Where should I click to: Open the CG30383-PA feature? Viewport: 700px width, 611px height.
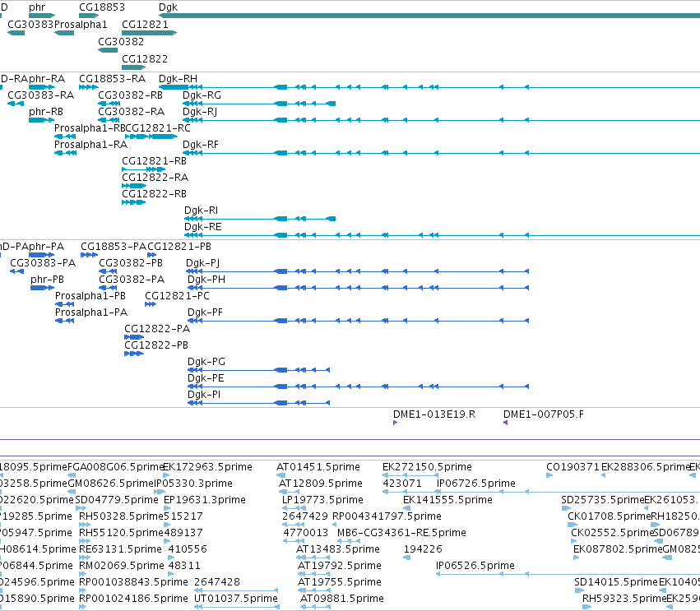(17, 271)
